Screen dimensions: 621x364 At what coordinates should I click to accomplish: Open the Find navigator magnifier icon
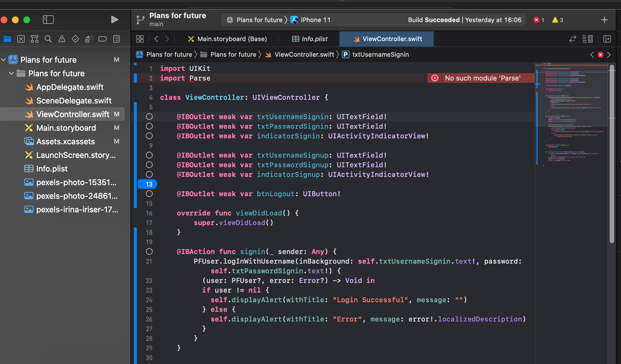coord(48,39)
